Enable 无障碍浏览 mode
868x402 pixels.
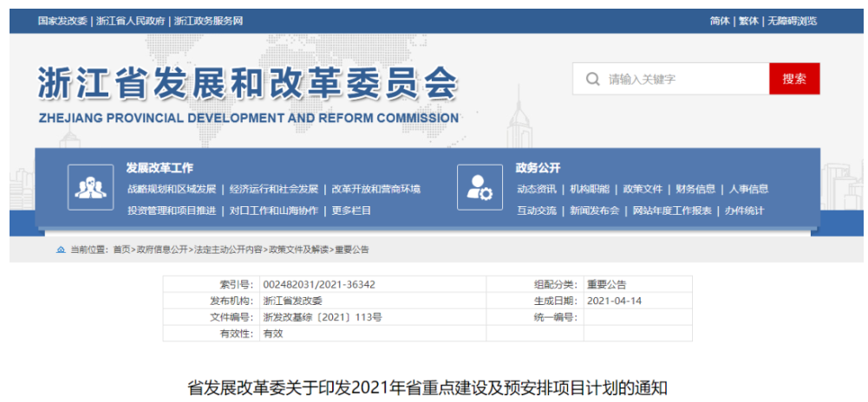[x=790, y=21]
